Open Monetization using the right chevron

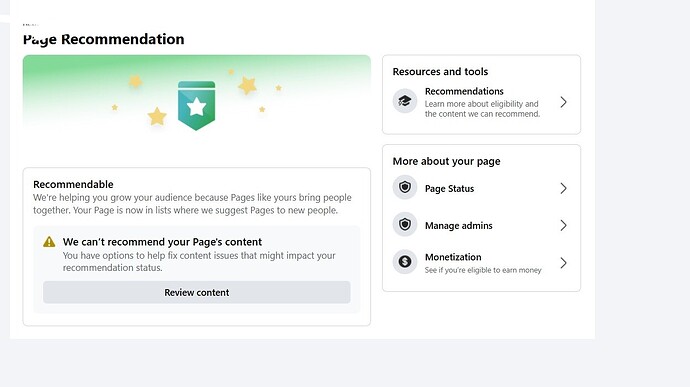tap(563, 263)
